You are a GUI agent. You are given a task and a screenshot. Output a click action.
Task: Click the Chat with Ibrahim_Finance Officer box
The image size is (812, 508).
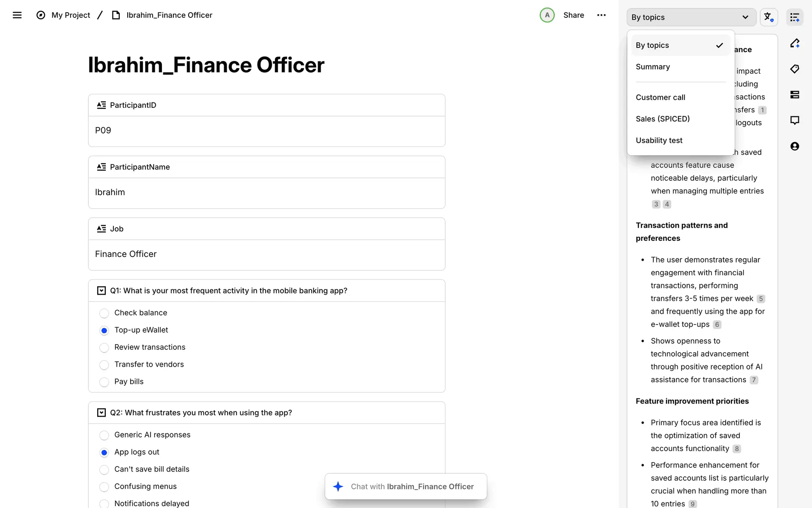click(x=406, y=486)
